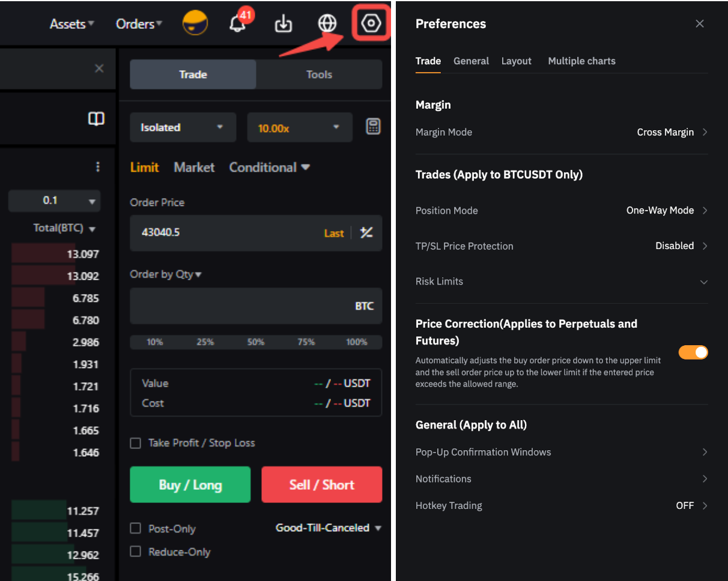Enable the Take Profit / Stop Loss checkbox
728x581 pixels.
pos(136,443)
